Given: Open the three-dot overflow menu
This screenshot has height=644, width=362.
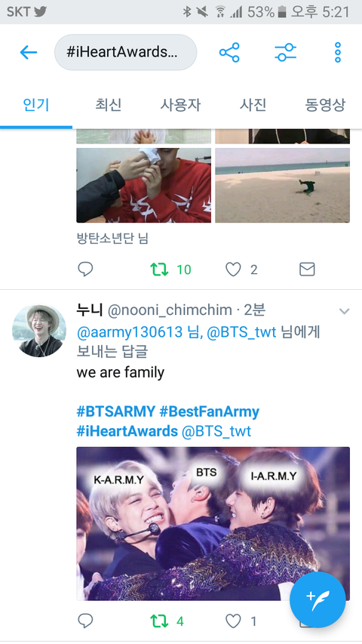Looking at the screenshot, I should pyautogui.click(x=337, y=52).
